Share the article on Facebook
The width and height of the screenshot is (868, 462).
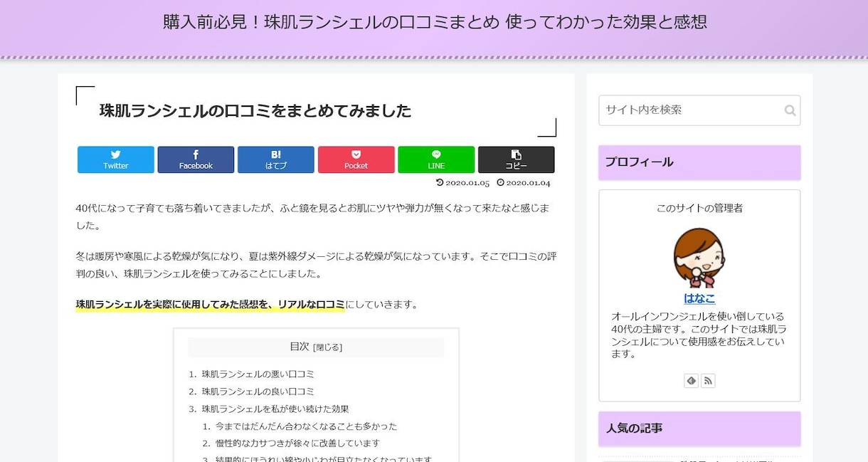tap(196, 159)
